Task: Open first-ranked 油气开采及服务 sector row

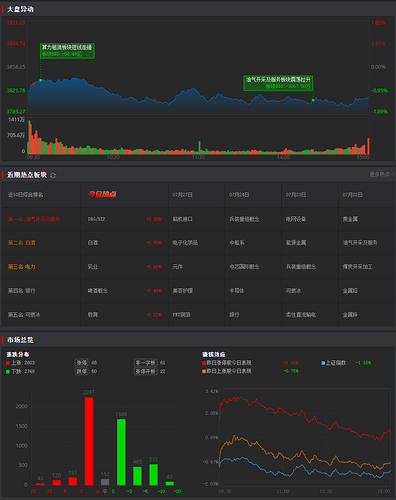Action: [41, 219]
